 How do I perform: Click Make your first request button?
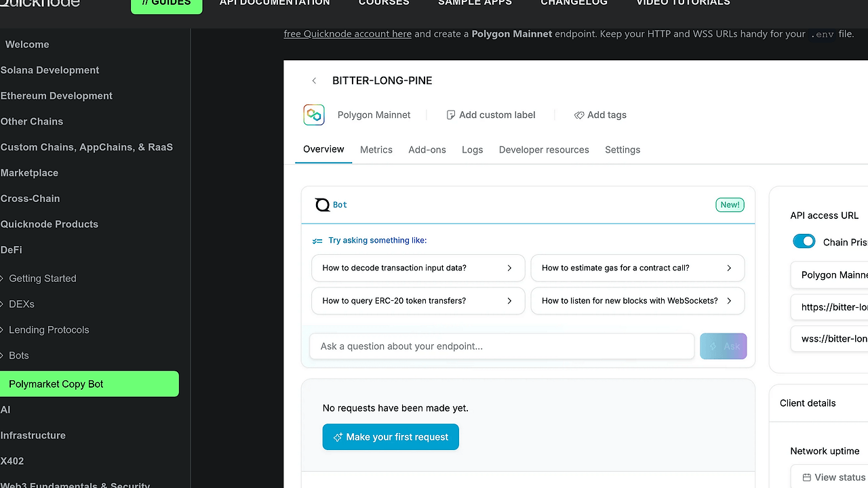pyautogui.click(x=391, y=437)
